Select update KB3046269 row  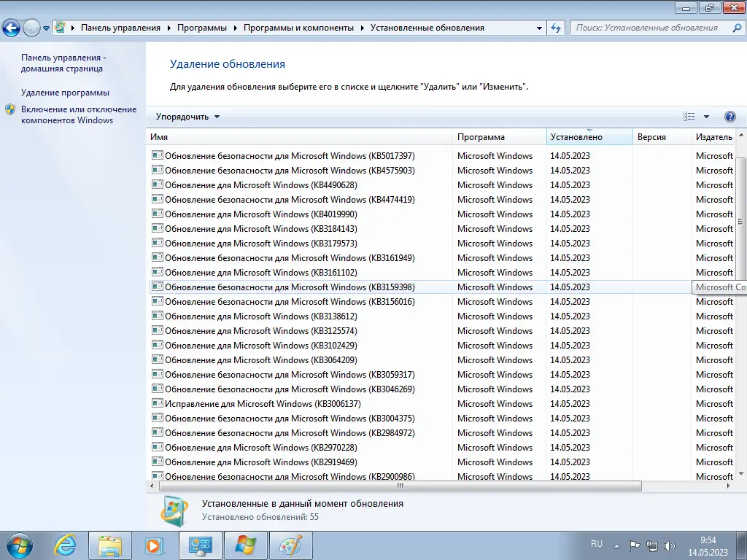point(441,389)
